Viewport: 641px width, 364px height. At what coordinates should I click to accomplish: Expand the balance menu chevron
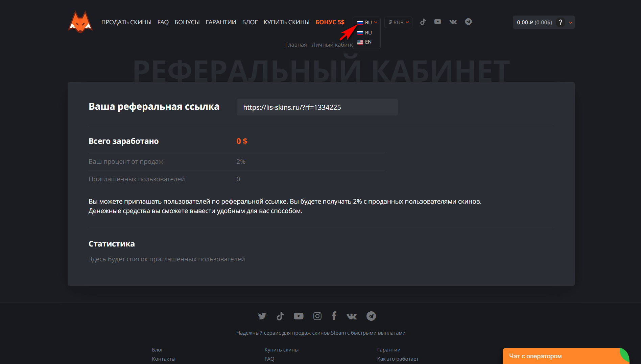(x=571, y=23)
